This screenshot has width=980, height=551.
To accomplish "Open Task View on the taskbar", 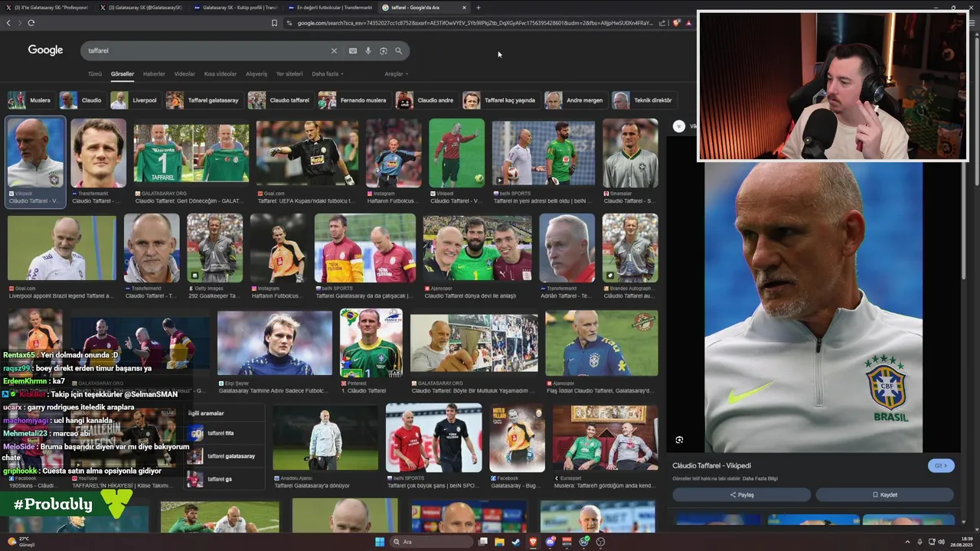I will (x=482, y=542).
